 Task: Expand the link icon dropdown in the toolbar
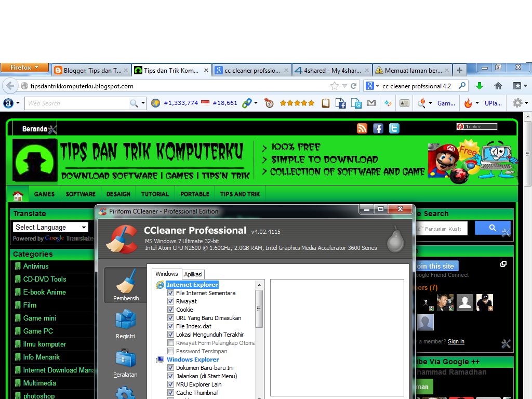tap(256, 103)
